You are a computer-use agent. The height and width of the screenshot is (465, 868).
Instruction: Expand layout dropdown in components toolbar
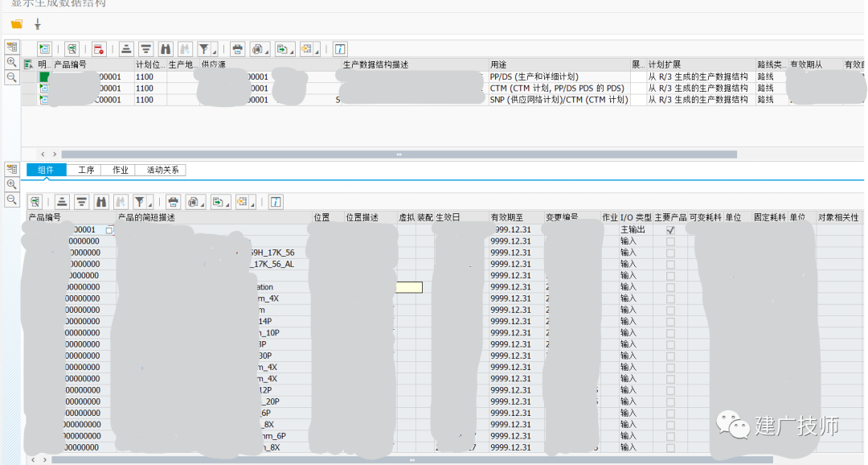coord(252,204)
